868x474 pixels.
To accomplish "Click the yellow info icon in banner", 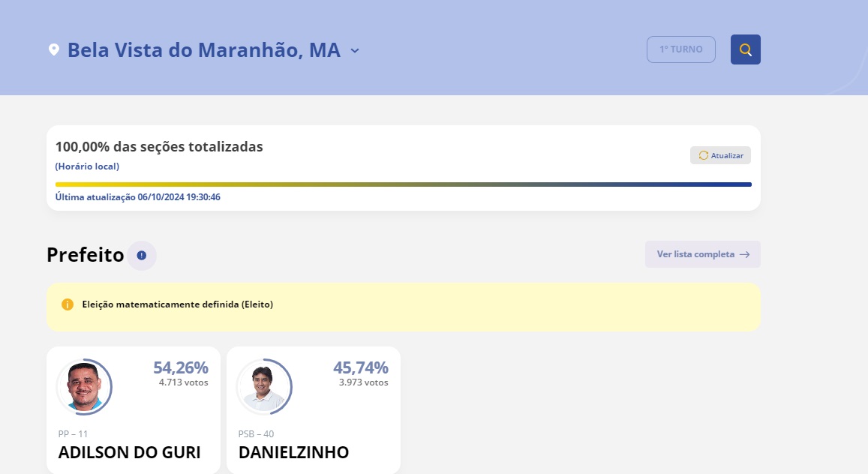I will pyautogui.click(x=68, y=304).
